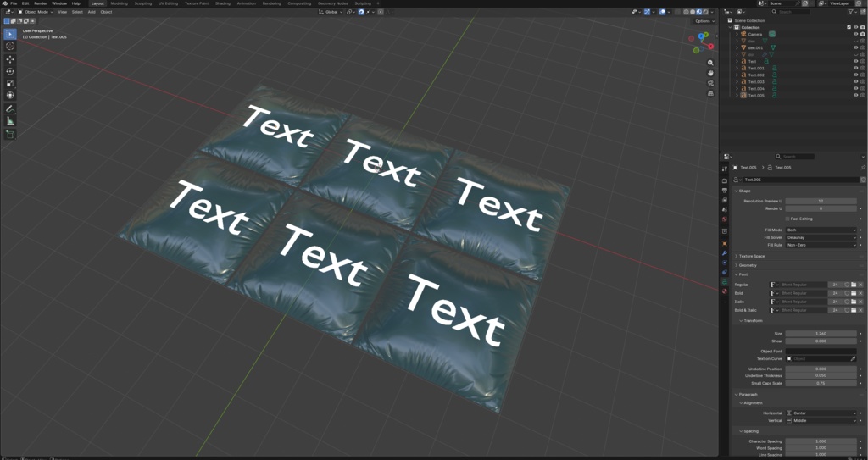Hide Text.005 with its eye icon
Screen dimensions: 868x460
(856, 95)
